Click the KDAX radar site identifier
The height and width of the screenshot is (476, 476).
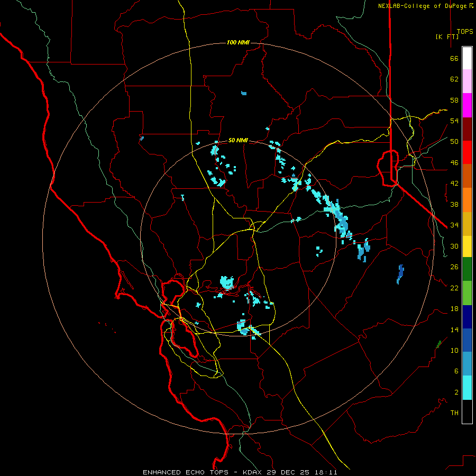pyautogui.click(x=253, y=472)
